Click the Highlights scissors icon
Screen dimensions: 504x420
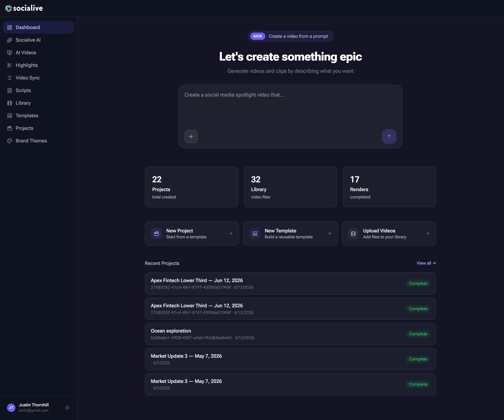click(x=10, y=65)
